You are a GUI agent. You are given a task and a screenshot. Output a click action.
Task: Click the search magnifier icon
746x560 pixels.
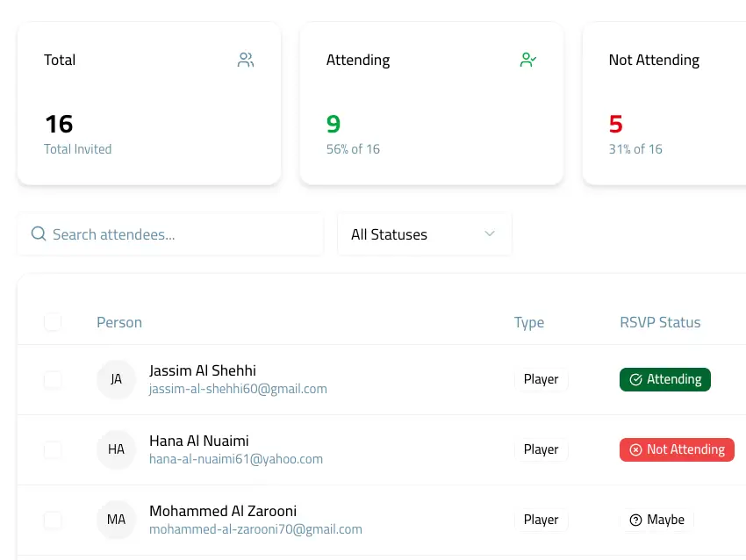pos(39,234)
